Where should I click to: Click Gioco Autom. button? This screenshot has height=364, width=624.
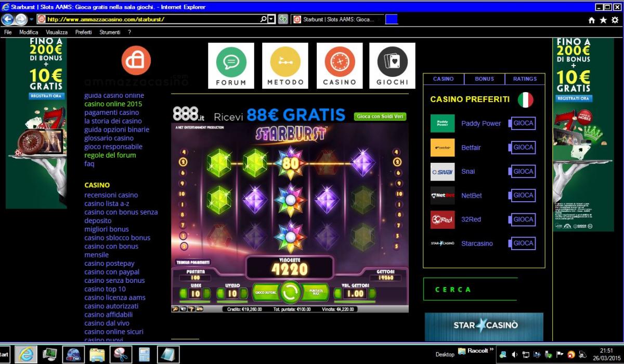[x=266, y=293]
